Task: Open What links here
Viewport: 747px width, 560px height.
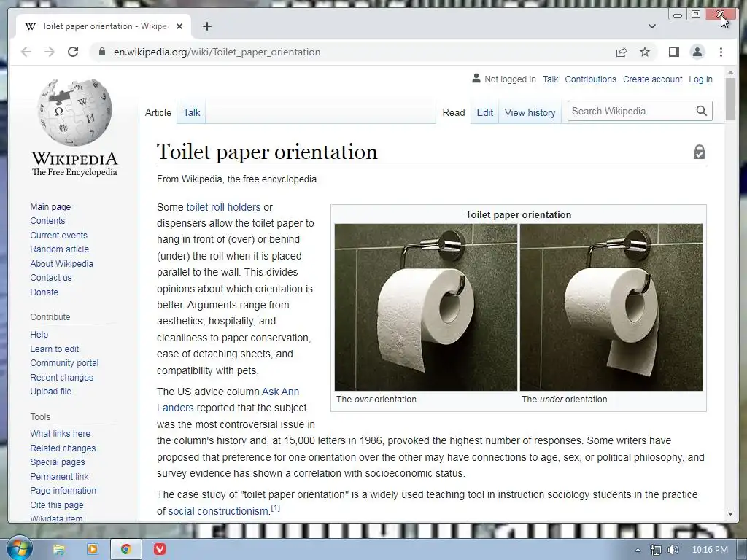Action: click(60, 433)
